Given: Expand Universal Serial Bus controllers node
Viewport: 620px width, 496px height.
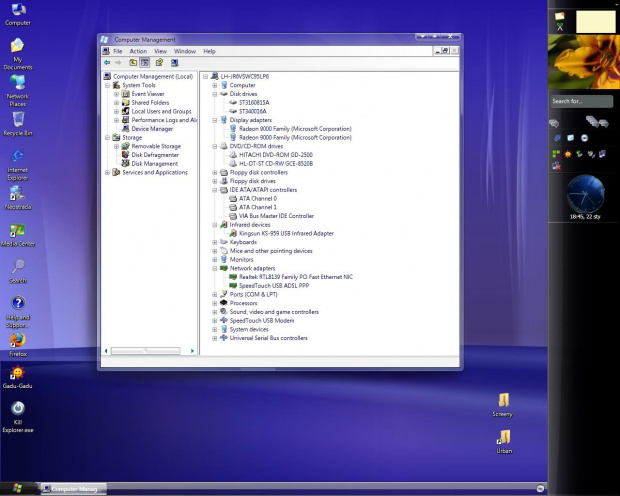Looking at the screenshot, I should (x=215, y=338).
